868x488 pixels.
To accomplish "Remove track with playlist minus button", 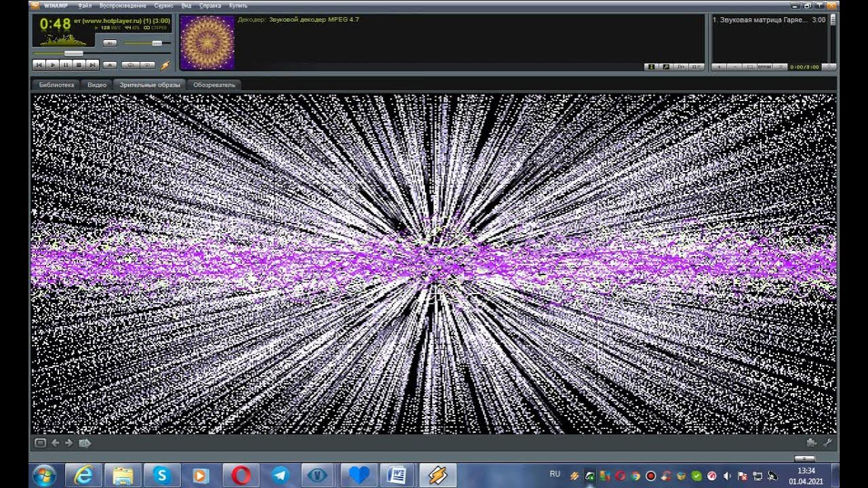I will (734, 67).
